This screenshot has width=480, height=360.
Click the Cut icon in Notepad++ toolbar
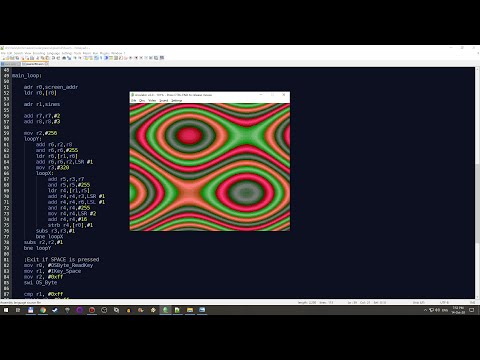(38, 58)
